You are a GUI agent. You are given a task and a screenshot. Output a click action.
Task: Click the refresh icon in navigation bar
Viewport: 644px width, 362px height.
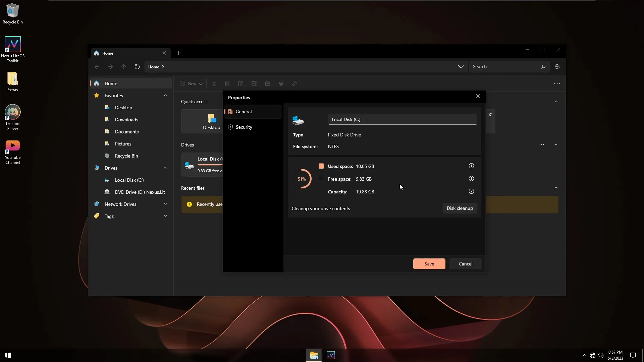[137, 67]
